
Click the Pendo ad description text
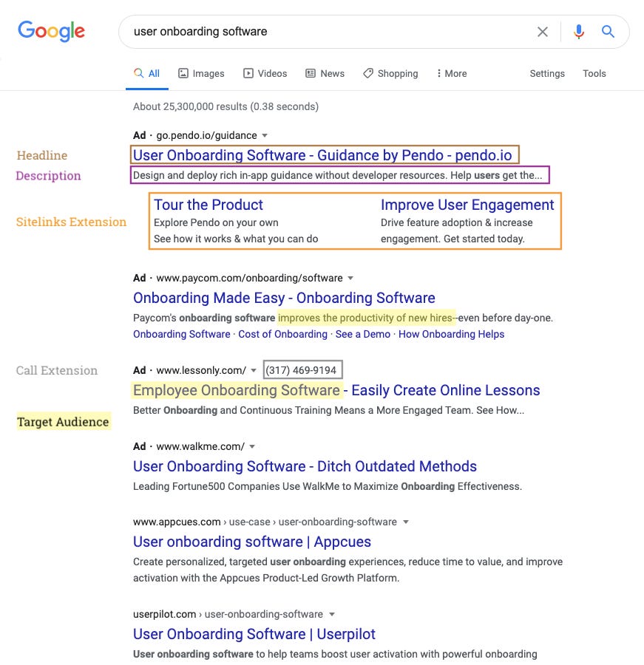tap(338, 175)
